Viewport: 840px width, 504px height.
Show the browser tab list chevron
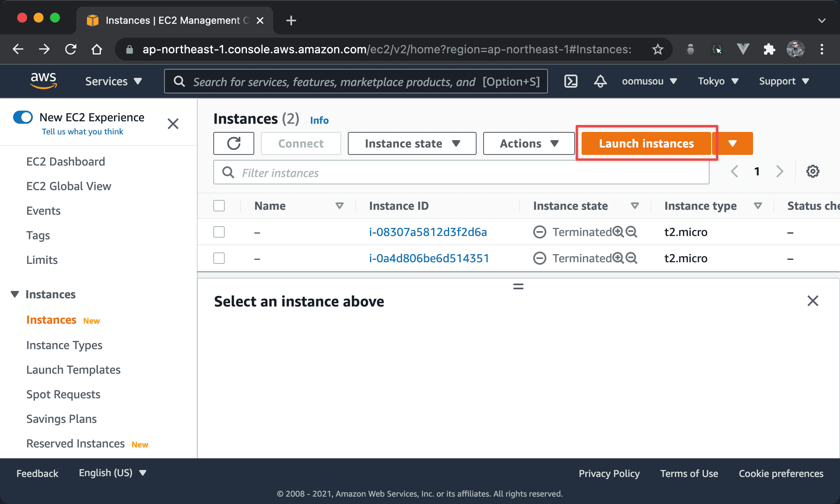click(822, 20)
